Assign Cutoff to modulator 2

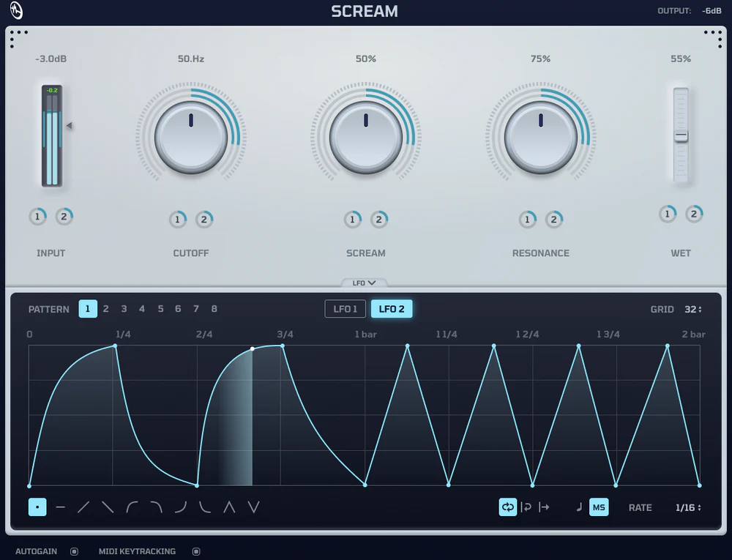click(x=204, y=219)
